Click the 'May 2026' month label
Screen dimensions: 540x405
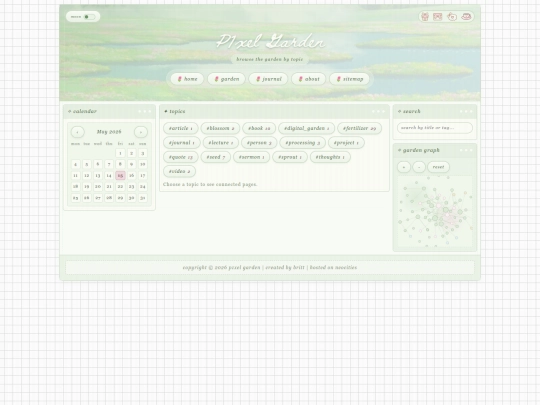pyautogui.click(x=109, y=132)
